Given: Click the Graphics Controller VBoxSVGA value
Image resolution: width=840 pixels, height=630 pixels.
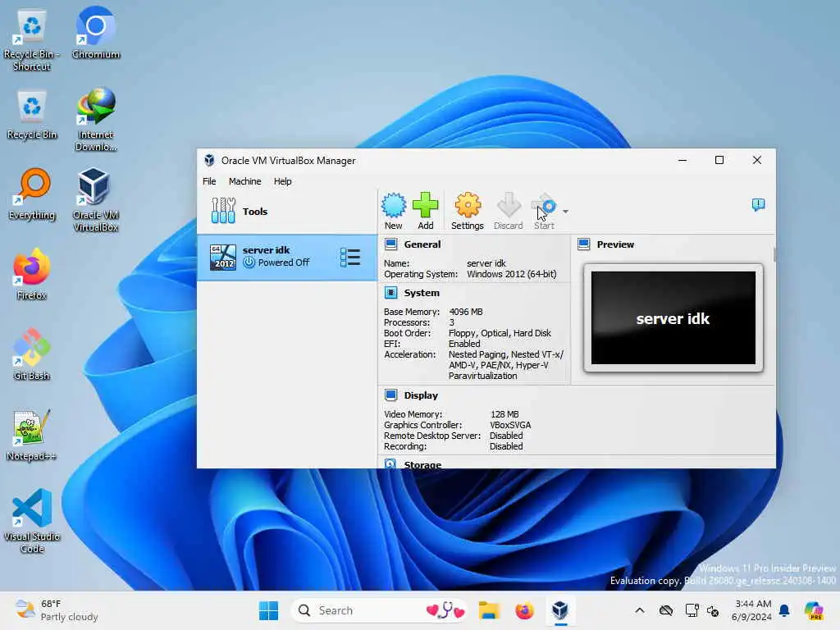Looking at the screenshot, I should coord(510,425).
